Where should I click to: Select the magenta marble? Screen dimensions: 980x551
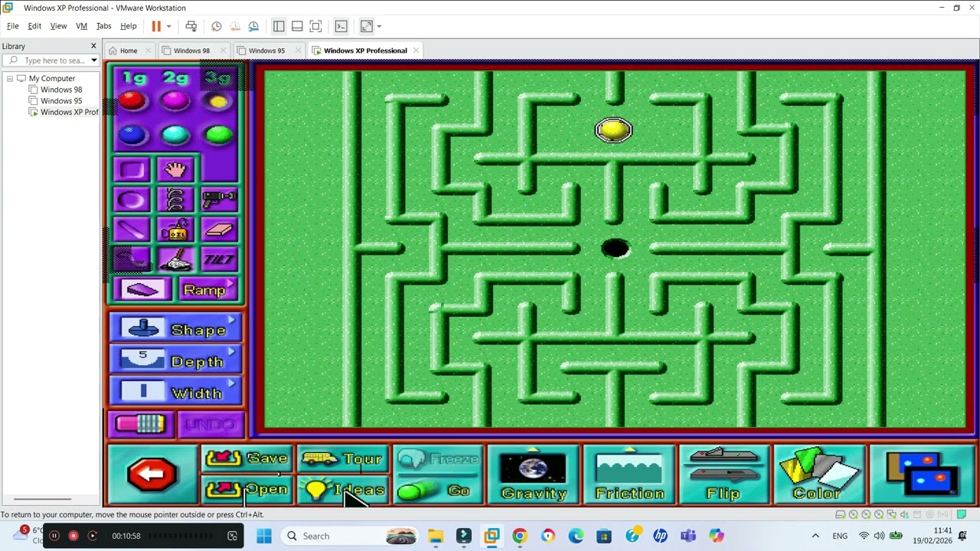(x=175, y=100)
